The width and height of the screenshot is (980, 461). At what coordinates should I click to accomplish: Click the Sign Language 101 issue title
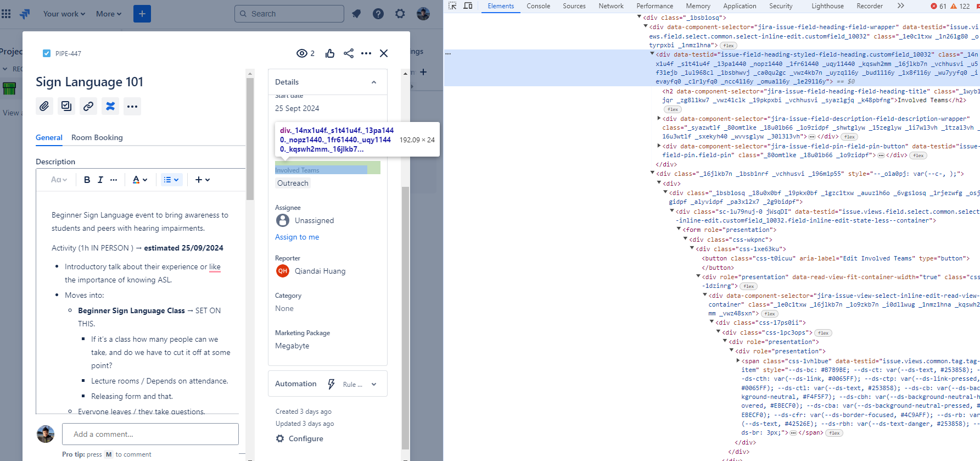[89, 82]
